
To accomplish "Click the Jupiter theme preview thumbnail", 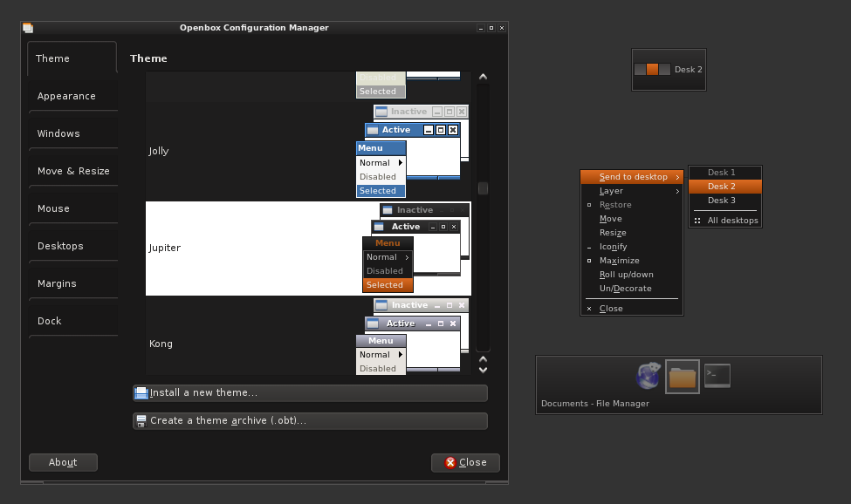I will [415, 248].
